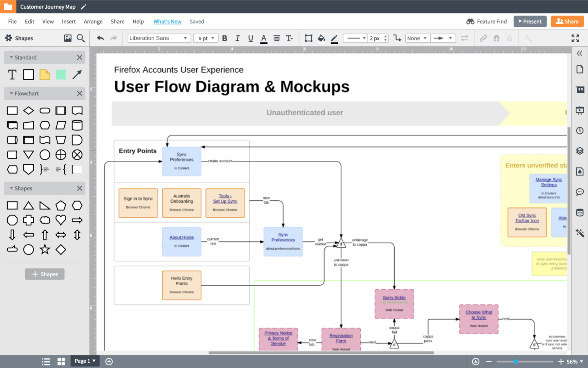Collapse the Flowchart shapes section

coord(11,94)
